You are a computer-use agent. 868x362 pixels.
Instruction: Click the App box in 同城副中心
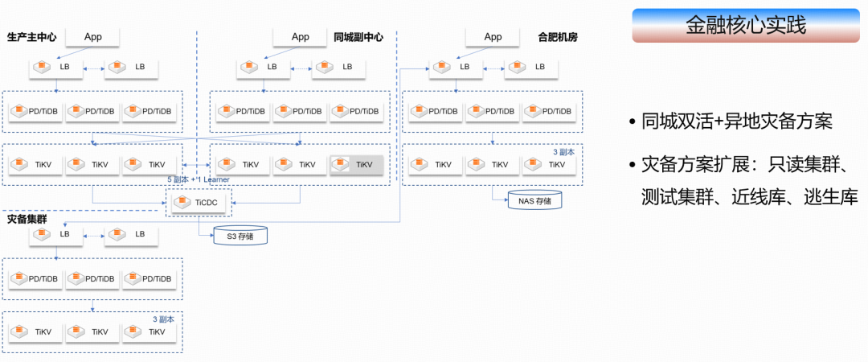tap(300, 37)
